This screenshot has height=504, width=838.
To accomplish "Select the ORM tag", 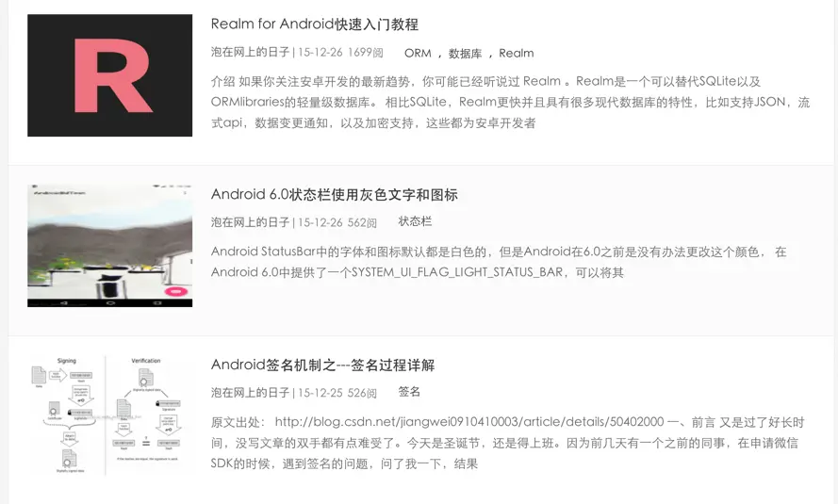I will click(418, 53).
